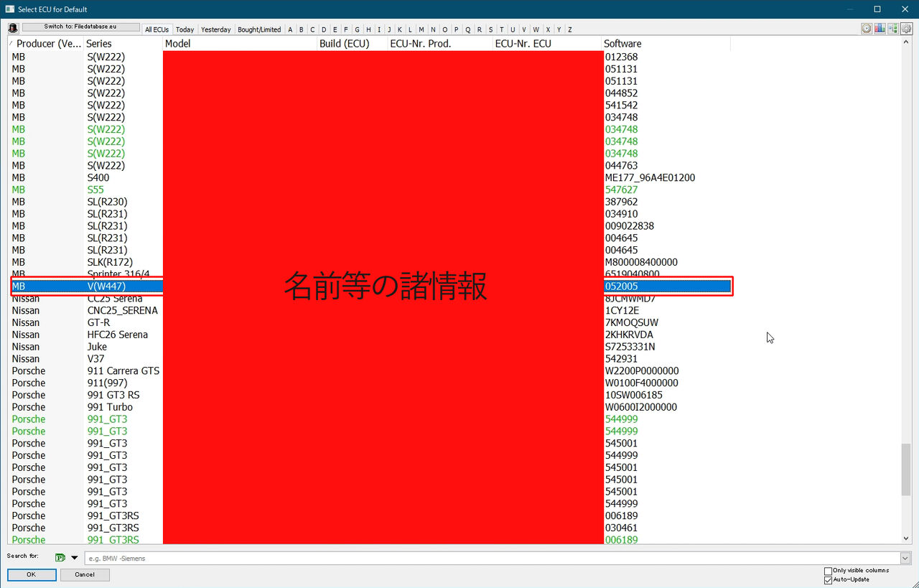The width and height of the screenshot is (919, 588).
Task: Switch to the Today filter tab
Action: click(185, 29)
